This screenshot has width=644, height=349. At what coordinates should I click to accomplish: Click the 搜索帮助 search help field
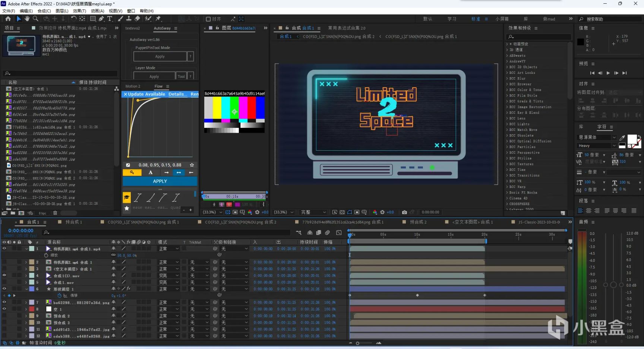(x=610, y=19)
